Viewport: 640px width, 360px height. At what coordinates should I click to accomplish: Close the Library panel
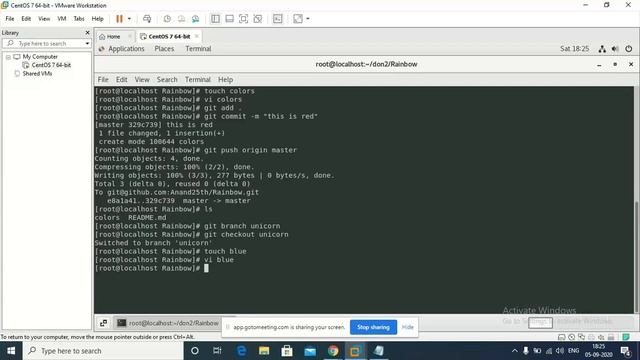87,33
